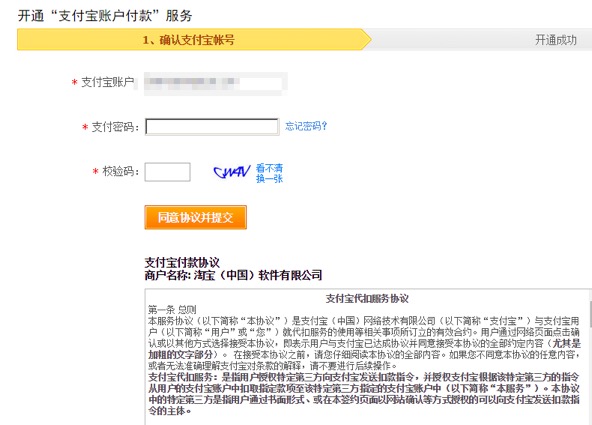The height and width of the screenshot is (425, 592).
Task: Click the blurred 支付宝账户 account value
Action: click(216, 83)
